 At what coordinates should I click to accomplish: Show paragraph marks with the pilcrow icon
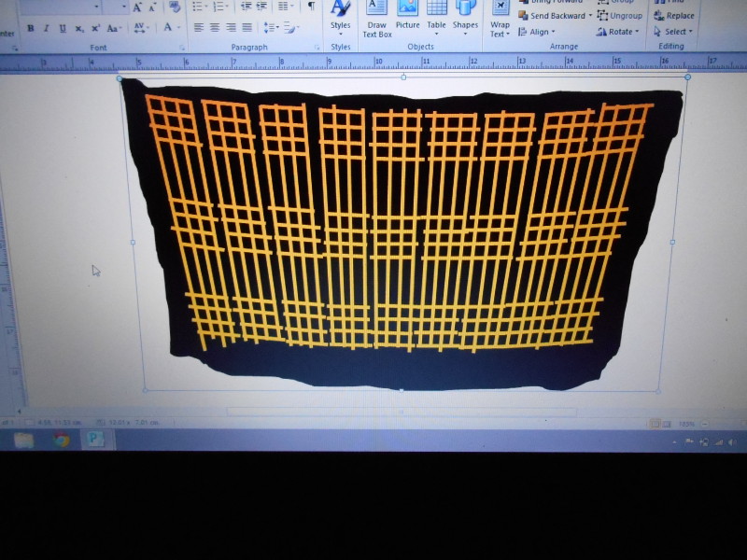(311, 7)
